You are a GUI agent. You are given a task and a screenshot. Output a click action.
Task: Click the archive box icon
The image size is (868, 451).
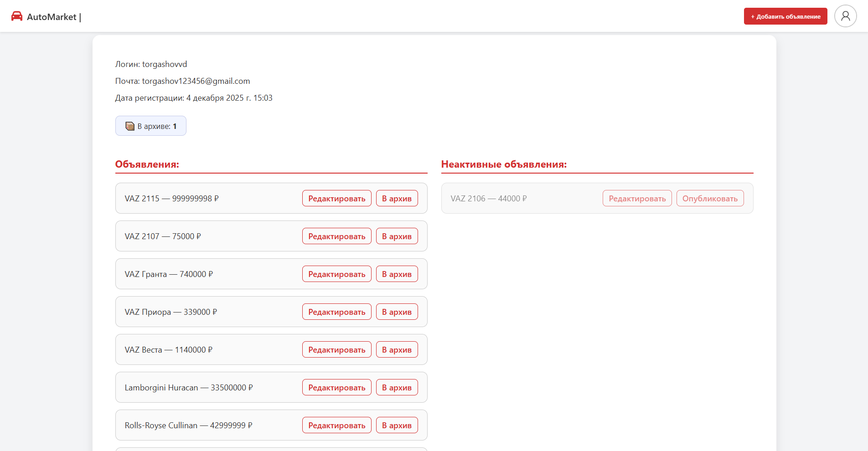130,126
